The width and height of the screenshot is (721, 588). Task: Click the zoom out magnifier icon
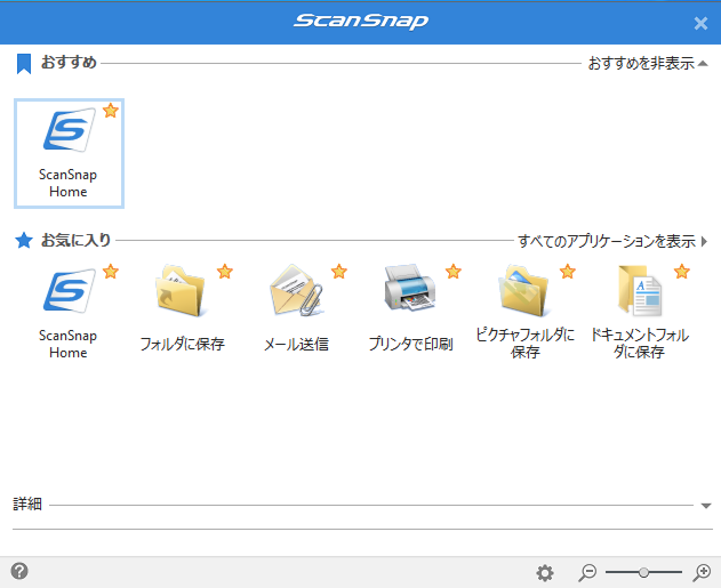point(587,572)
